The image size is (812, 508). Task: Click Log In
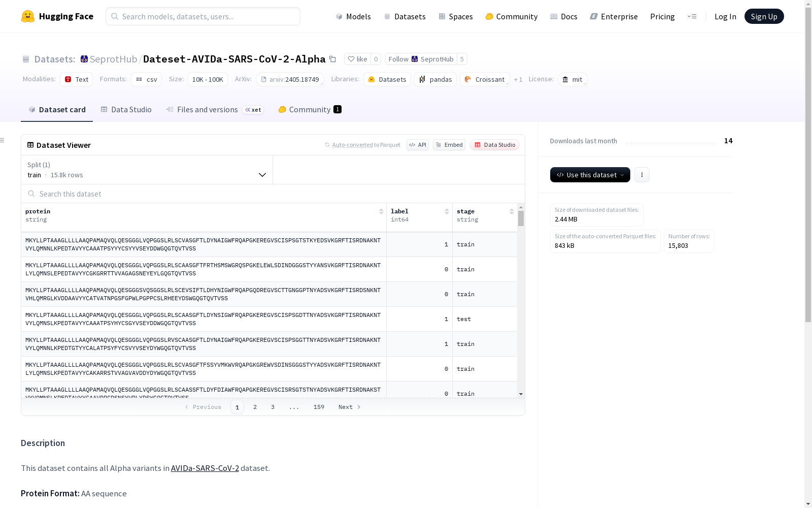[725, 16]
